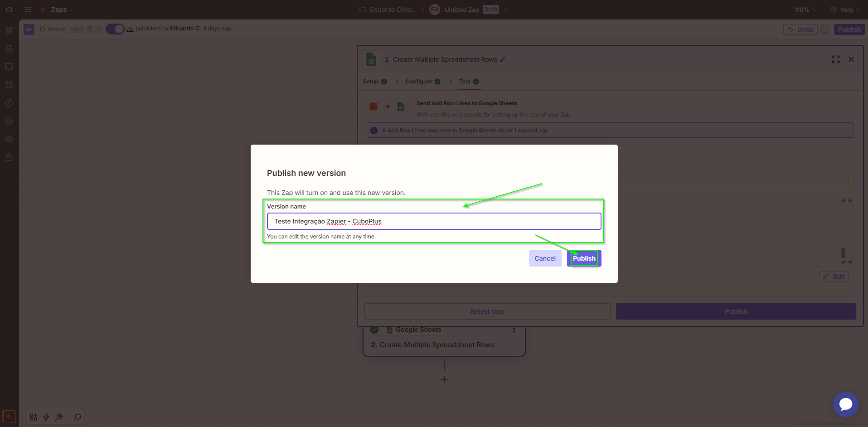
Task: Open the sidebar settings gear icon
Action: (9, 139)
